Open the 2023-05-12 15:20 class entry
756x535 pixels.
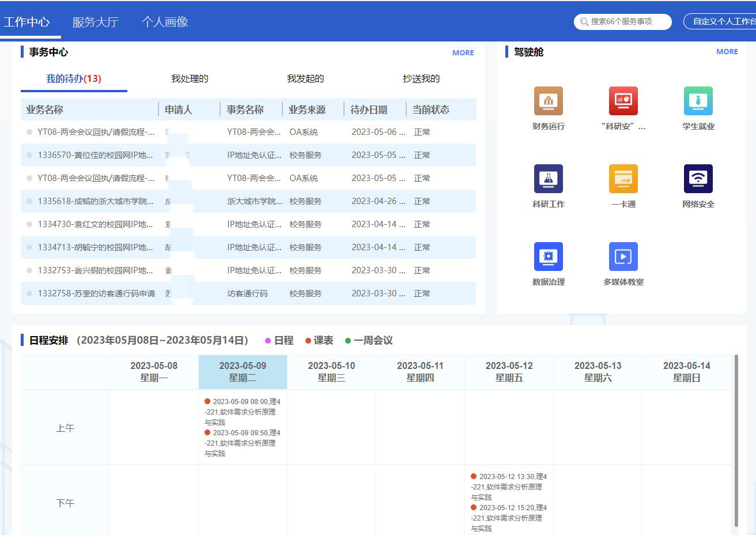tap(509, 518)
